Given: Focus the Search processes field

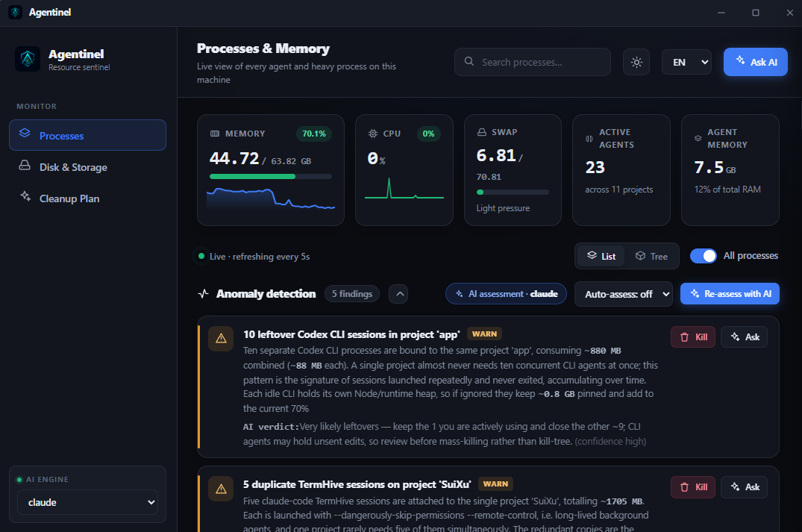Looking at the screenshot, I should [533, 62].
